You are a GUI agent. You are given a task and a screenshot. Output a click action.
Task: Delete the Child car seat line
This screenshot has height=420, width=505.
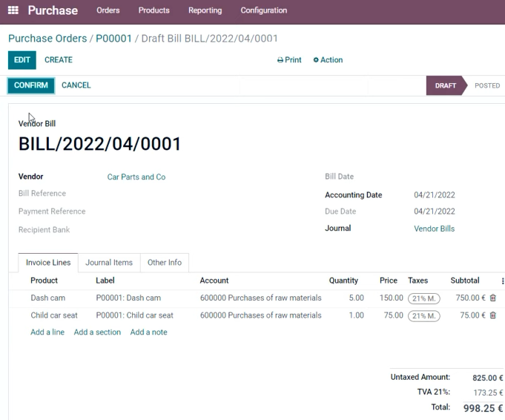(492, 315)
